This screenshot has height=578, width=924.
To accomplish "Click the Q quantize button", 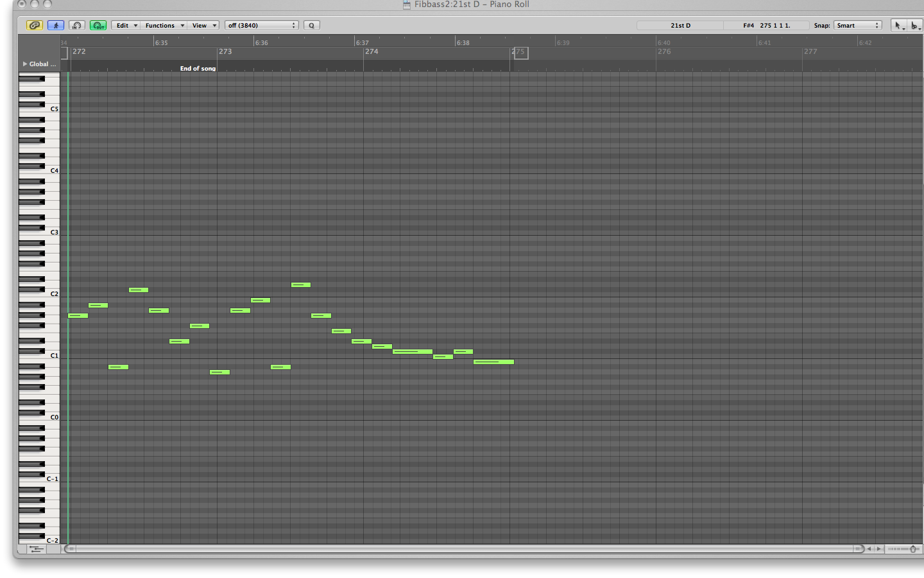I will (x=312, y=26).
